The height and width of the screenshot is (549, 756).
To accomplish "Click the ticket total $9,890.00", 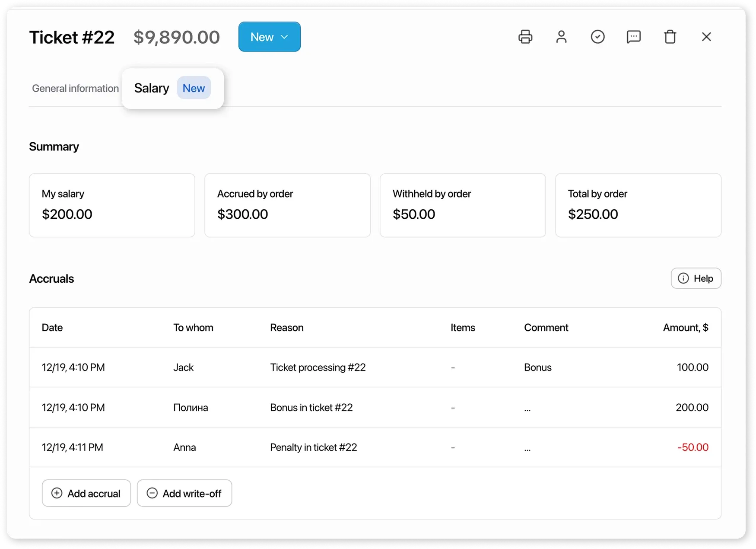I will tap(177, 37).
